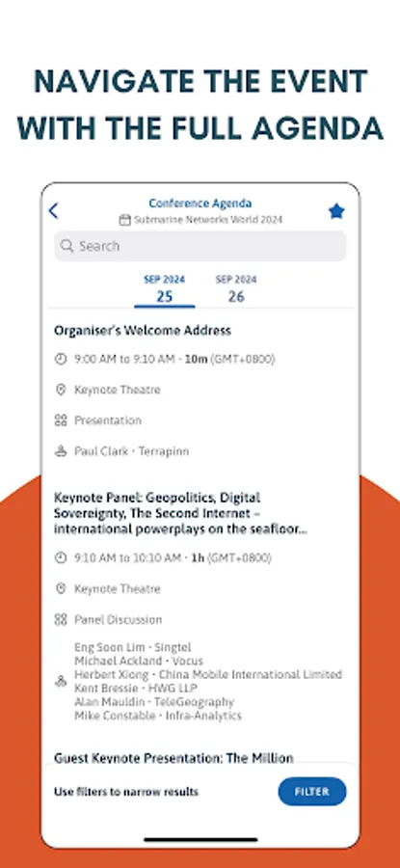Switch to the Sep 26 date tab
400x868 pixels.
point(236,289)
